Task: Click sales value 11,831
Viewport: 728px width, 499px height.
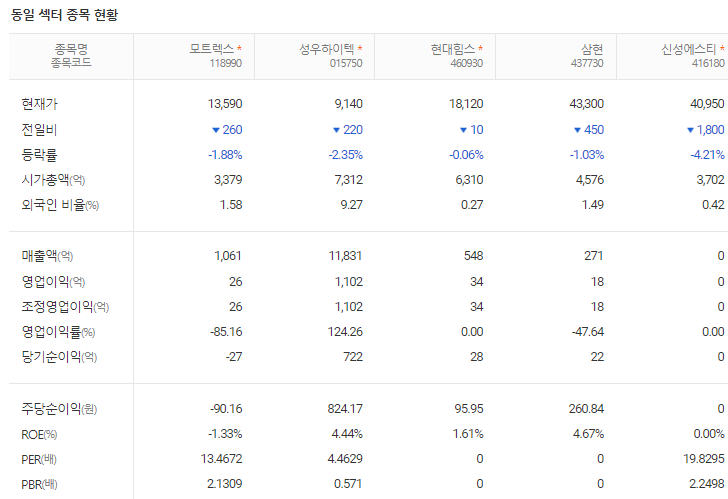Action: coord(345,256)
